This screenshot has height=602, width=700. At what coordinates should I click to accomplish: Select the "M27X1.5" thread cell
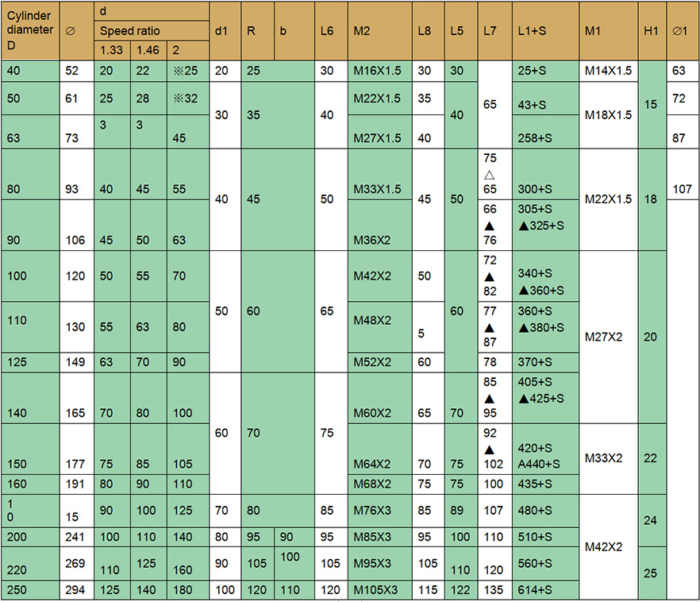point(380,132)
